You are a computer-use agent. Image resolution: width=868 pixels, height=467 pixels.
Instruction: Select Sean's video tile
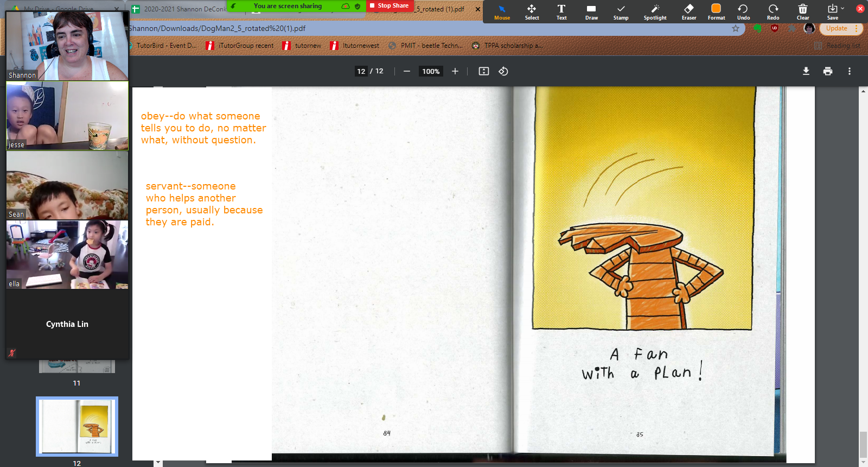(67, 185)
